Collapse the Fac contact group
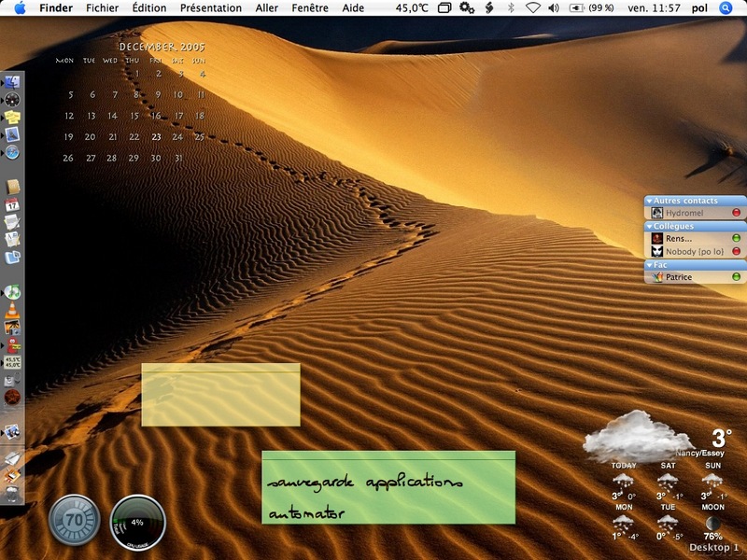This screenshot has height=560, width=747. pos(650,265)
